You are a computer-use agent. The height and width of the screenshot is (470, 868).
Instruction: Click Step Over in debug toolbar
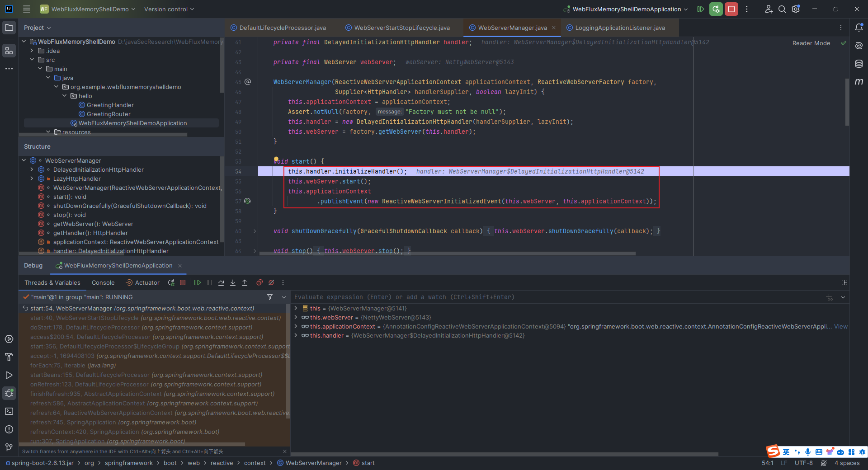(221, 282)
